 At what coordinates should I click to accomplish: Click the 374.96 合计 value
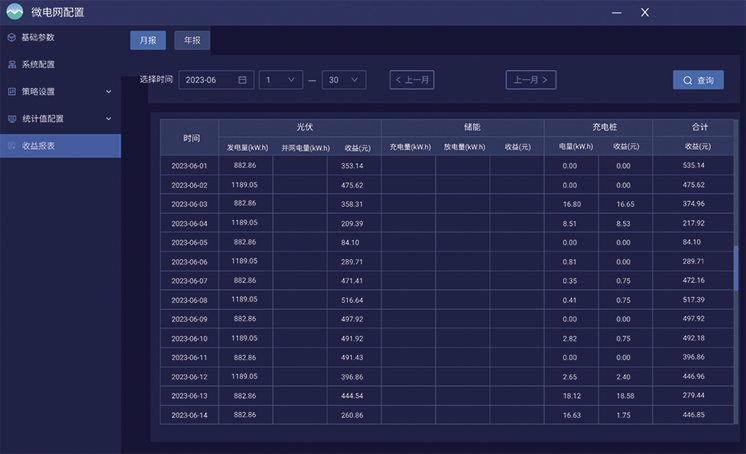pos(694,203)
